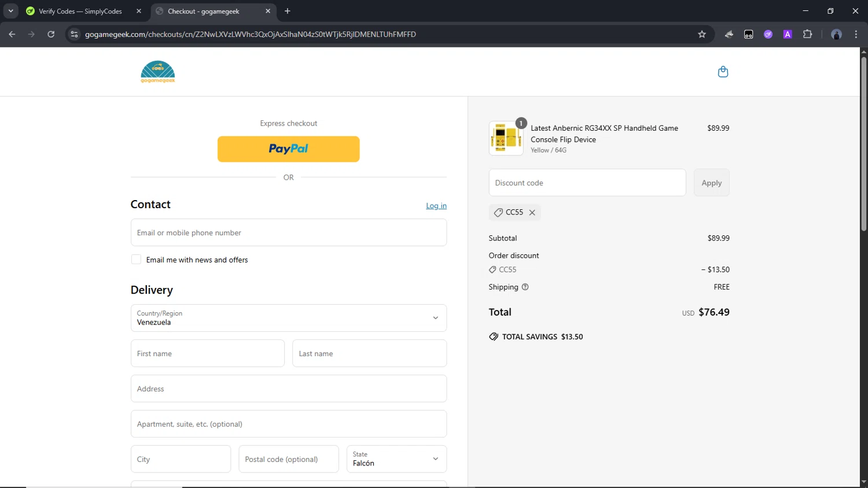
Task: Bookmark this page with the star icon
Action: coord(702,34)
